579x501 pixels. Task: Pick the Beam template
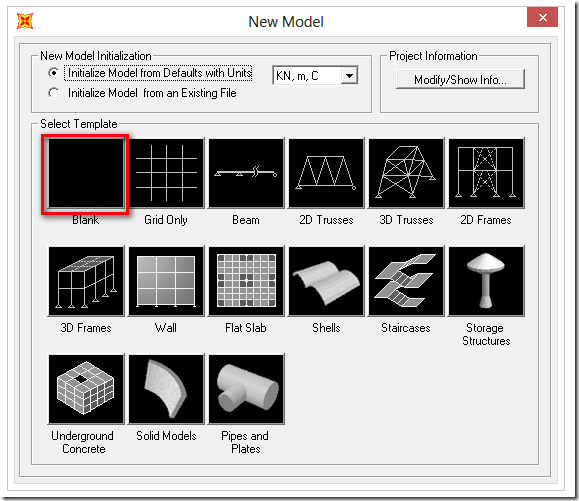246,174
